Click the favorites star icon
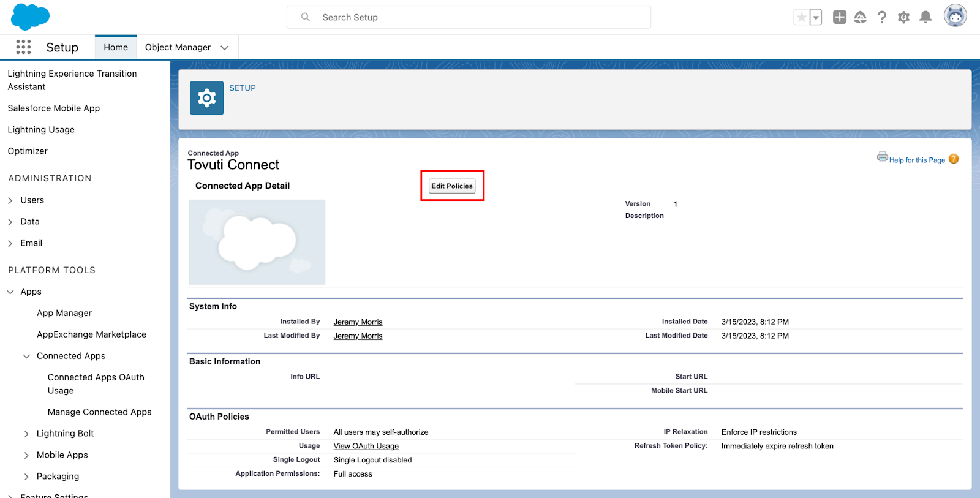Screen dimensions: 980x498 [x=801, y=17]
